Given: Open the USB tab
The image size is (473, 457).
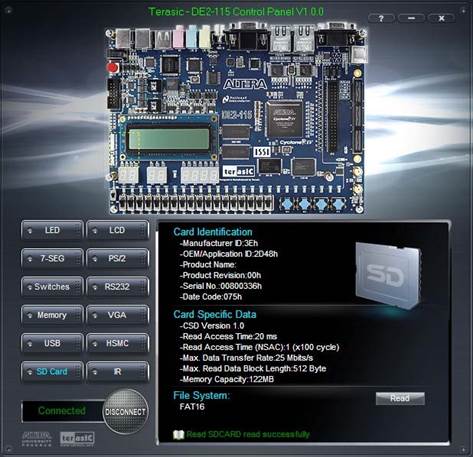Looking at the screenshot, I should coord(52,343).
